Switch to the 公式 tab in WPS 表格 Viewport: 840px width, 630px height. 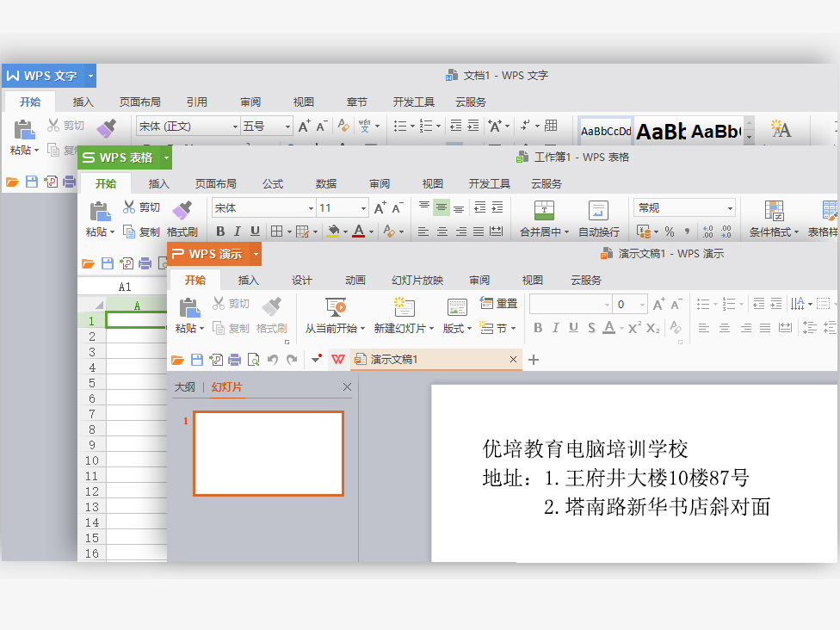pos(273,183)
